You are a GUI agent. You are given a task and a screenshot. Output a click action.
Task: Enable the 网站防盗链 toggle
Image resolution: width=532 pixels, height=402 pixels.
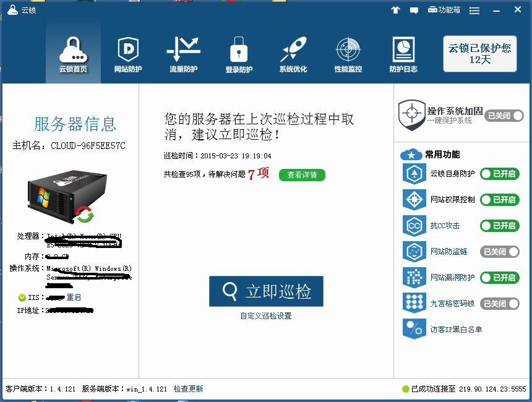tap(499, 252)
